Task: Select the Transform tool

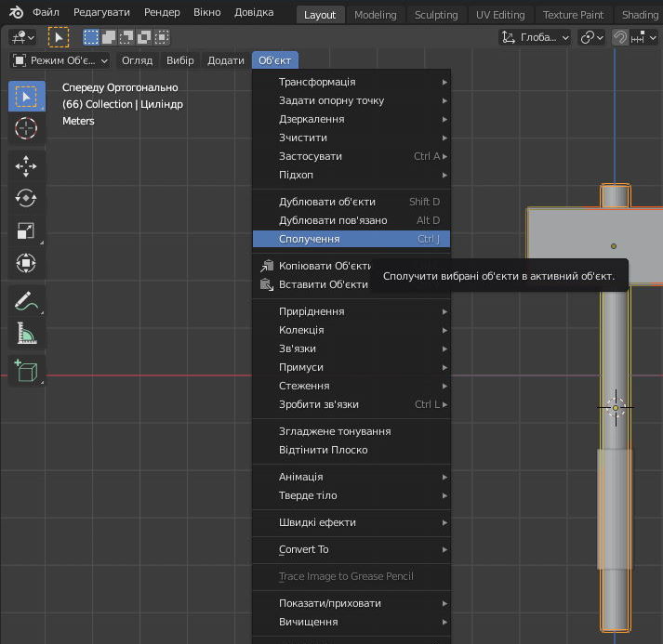Action: [27, 263]
